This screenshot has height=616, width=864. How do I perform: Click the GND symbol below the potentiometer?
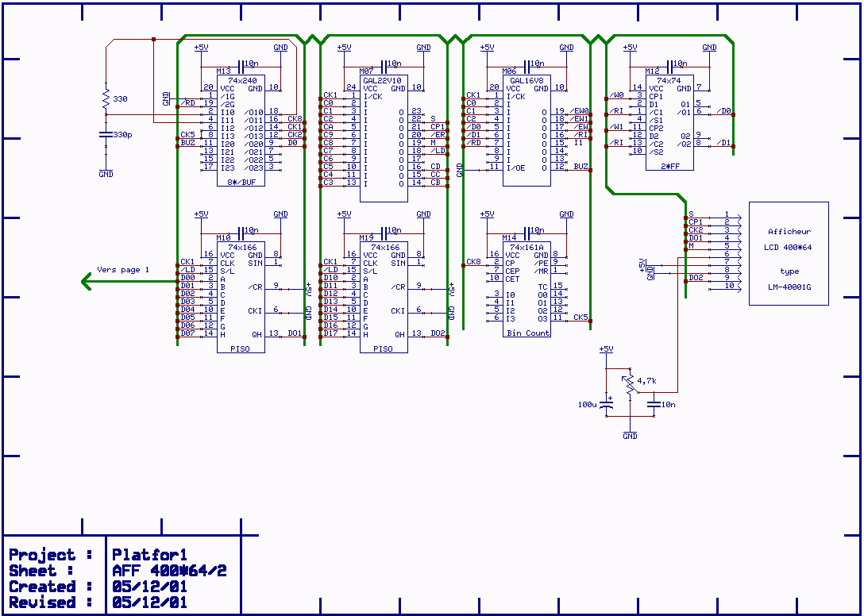(x=630, y=434)
